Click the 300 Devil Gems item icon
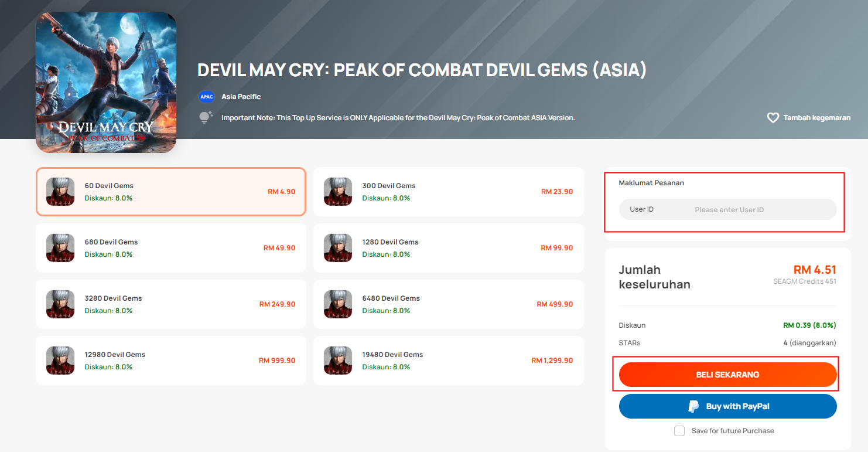Viewport: 868px width, 452px height. pos(338,192)
